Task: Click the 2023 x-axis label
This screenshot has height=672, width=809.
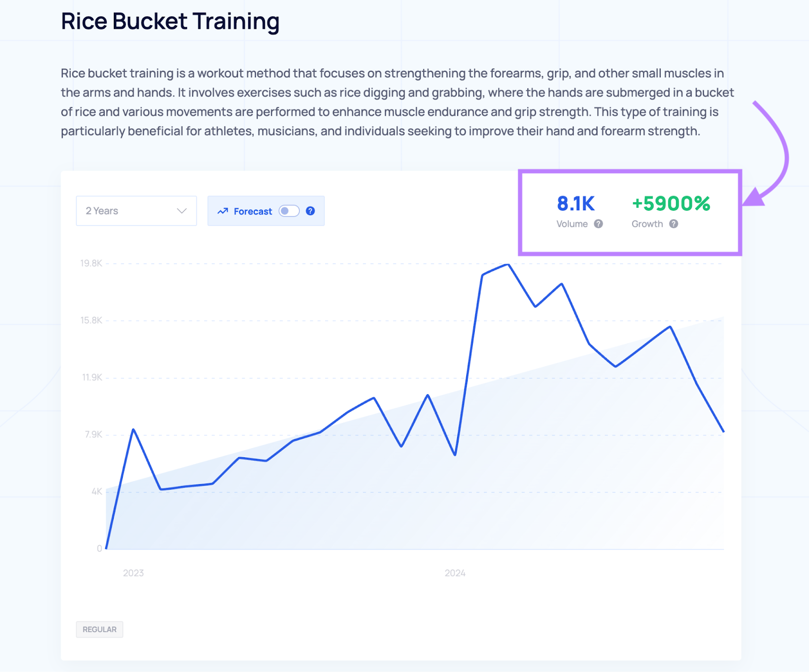Action: tap(133, 573)
